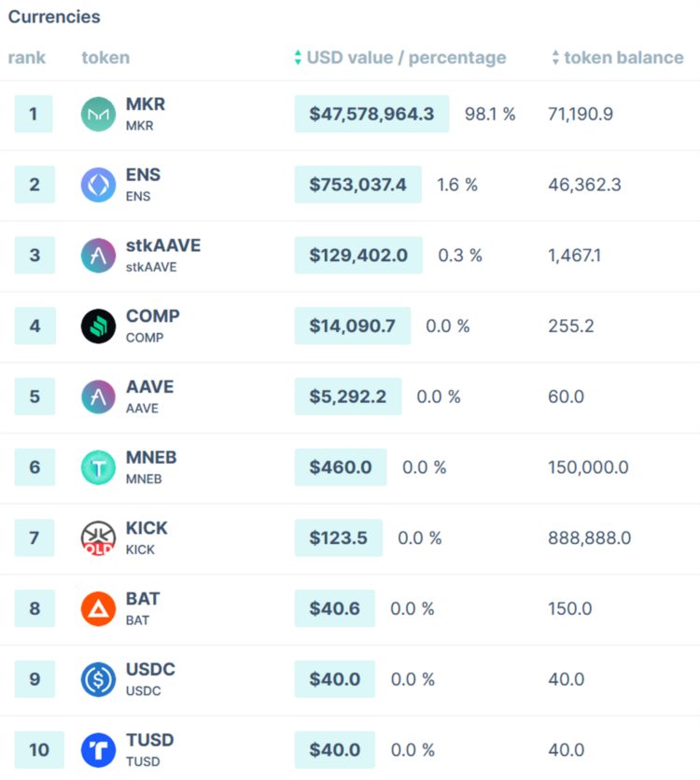This screenshot has height=780, width=700.
Task: Open the MKR token name link
Action: click(146, 104)
